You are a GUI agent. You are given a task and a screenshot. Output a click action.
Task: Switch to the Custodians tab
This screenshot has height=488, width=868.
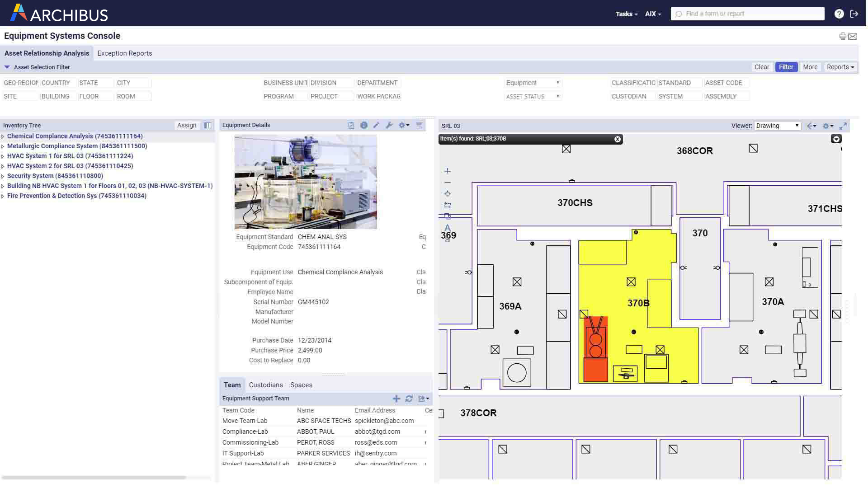point(266,385)
